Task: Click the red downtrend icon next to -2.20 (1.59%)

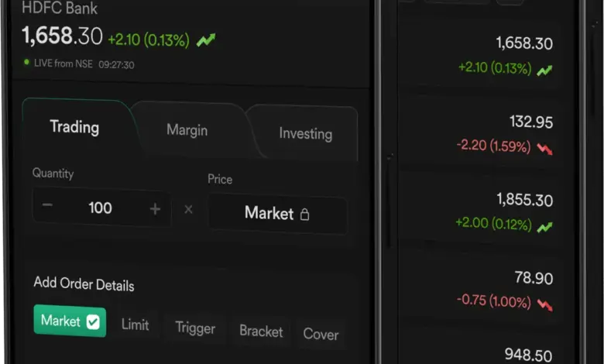Action: tap(545, 149)
